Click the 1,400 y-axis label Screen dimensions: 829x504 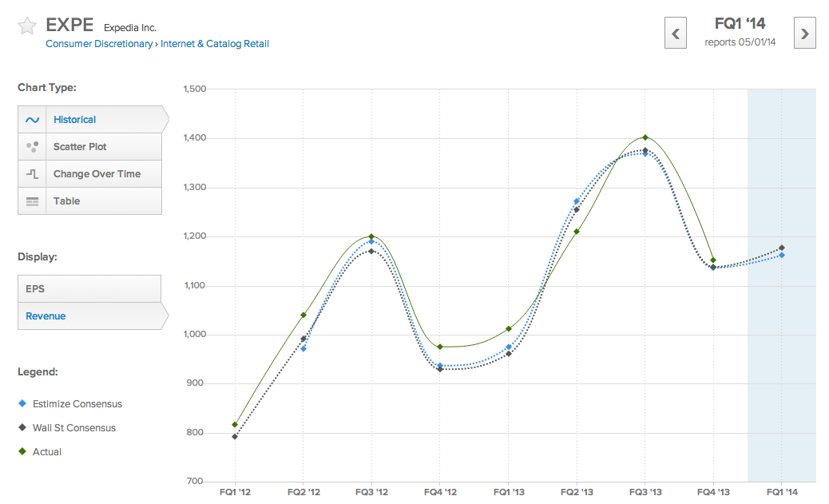195,138
